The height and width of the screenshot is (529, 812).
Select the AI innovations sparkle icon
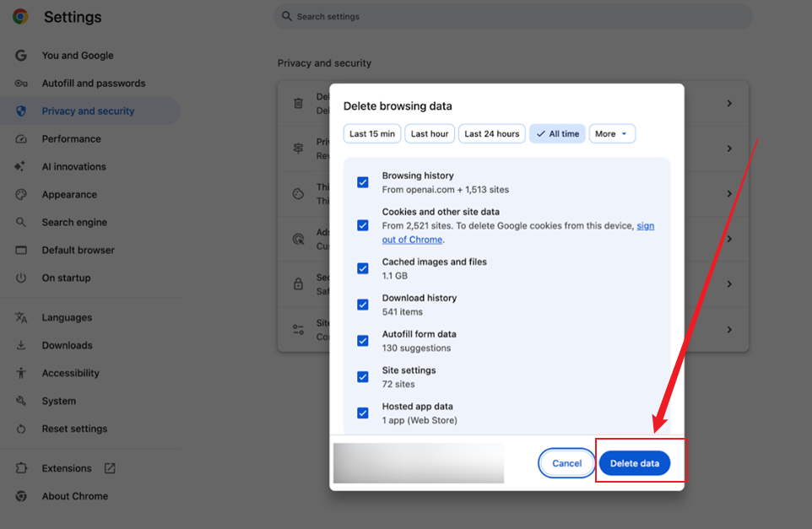[21, 166]
